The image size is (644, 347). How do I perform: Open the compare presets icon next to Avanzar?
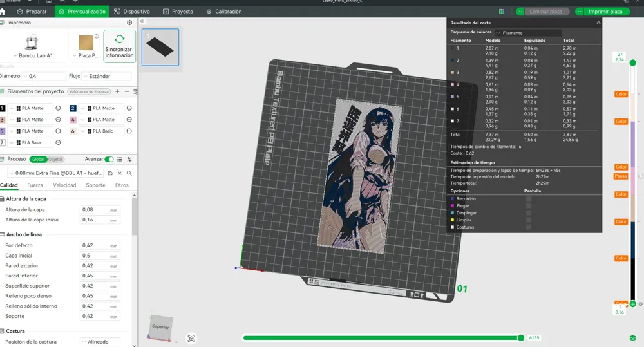pos(129,159)
